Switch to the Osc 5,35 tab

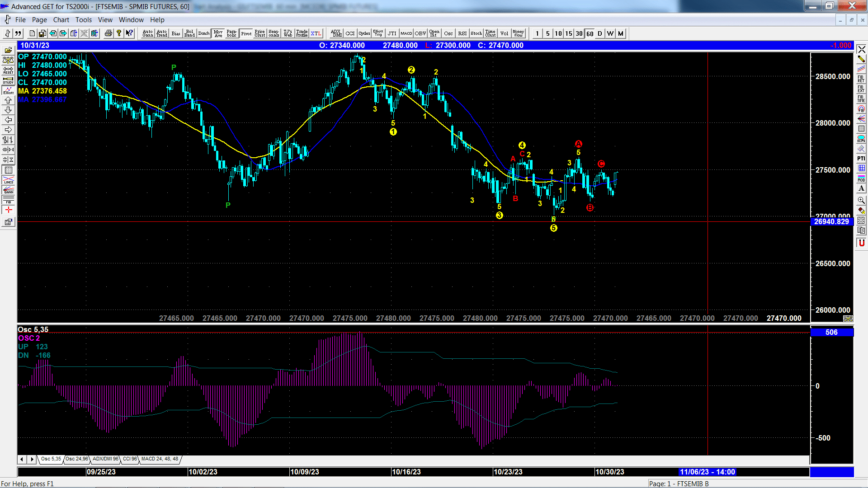[x=51, y=459]
